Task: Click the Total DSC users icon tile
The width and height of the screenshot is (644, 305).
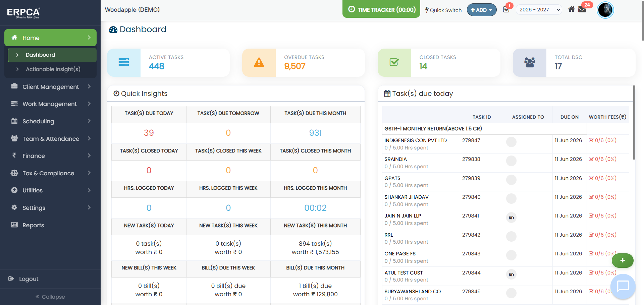Action: tap(530, 62)
